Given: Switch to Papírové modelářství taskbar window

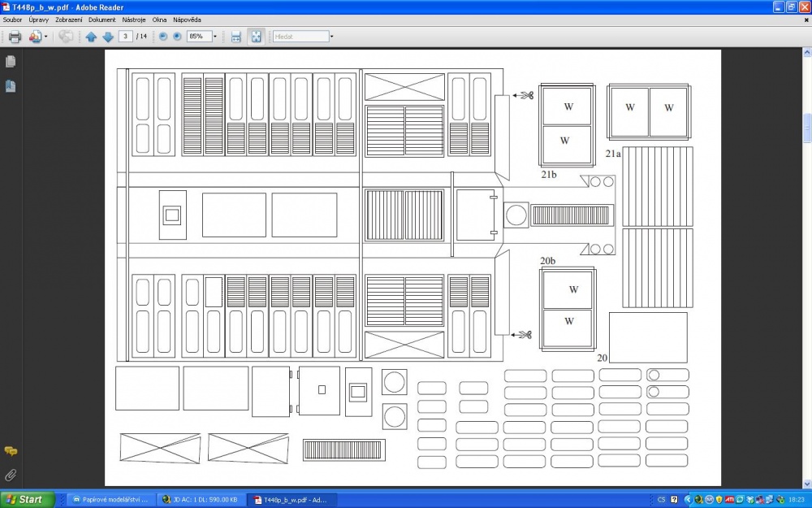Looking at the screenshot, I should (x=110, y=500).
